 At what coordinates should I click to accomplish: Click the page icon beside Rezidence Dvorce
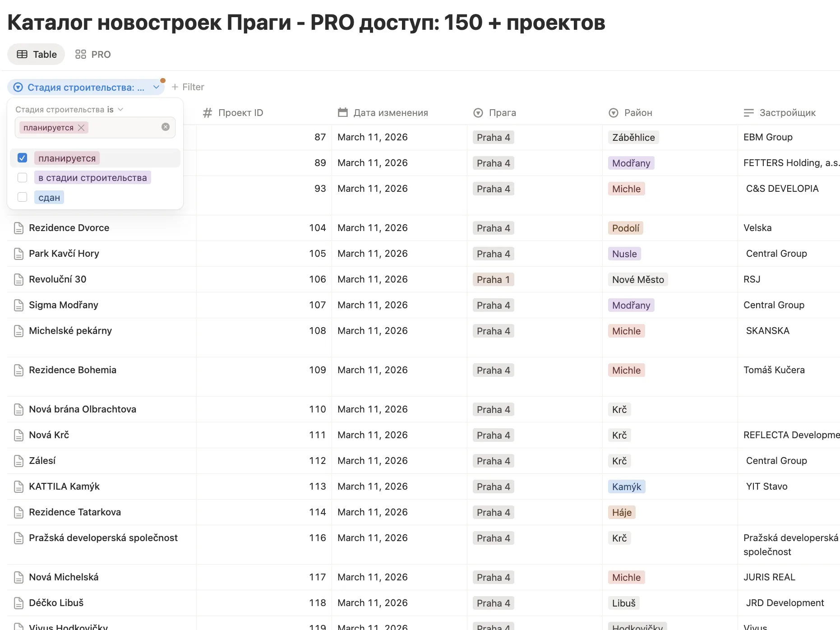pyautogui.click(x=18, y=228)
